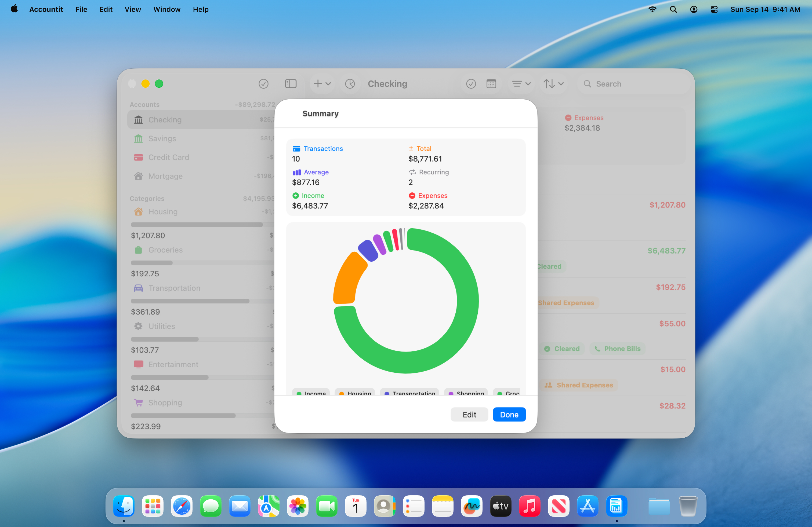
Task: Open the File menu
Action: pos(81,9)
